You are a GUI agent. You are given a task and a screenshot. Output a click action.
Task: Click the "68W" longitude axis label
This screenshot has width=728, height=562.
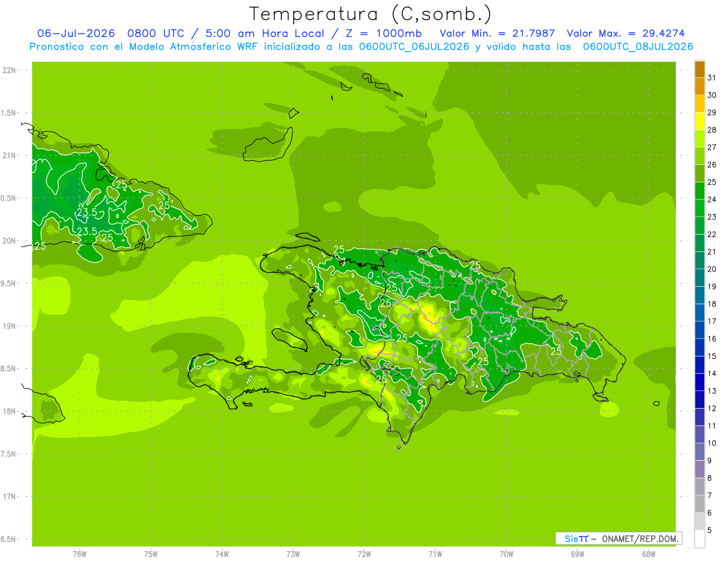tap(649, 554)
